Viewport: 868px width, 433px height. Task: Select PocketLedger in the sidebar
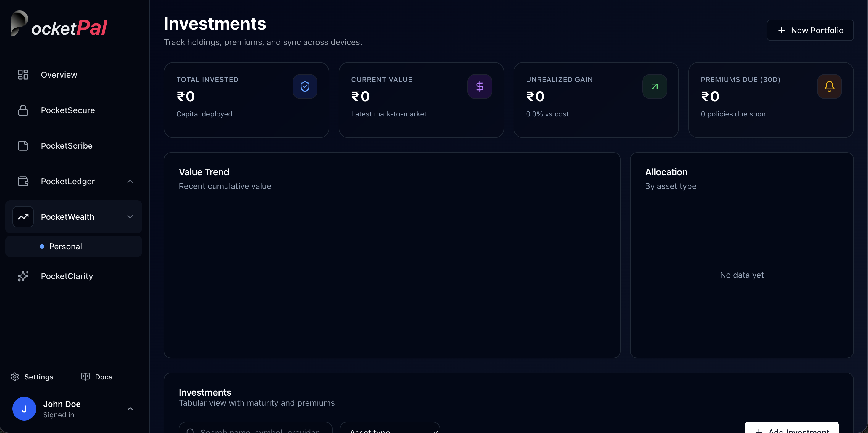[73, 181]
